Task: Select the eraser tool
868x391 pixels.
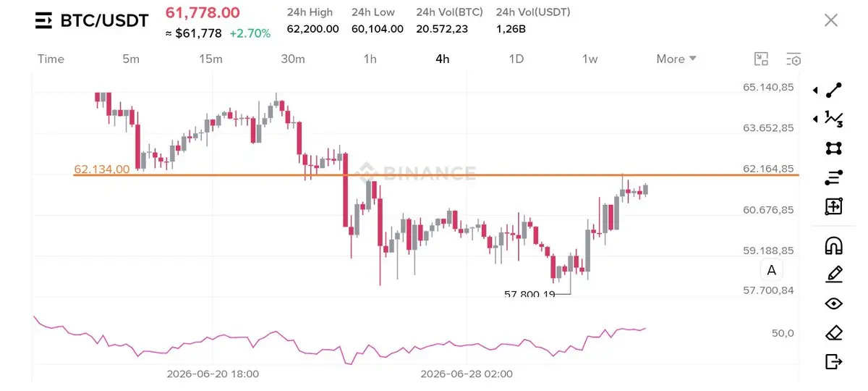Action: [x=834, y=333]
